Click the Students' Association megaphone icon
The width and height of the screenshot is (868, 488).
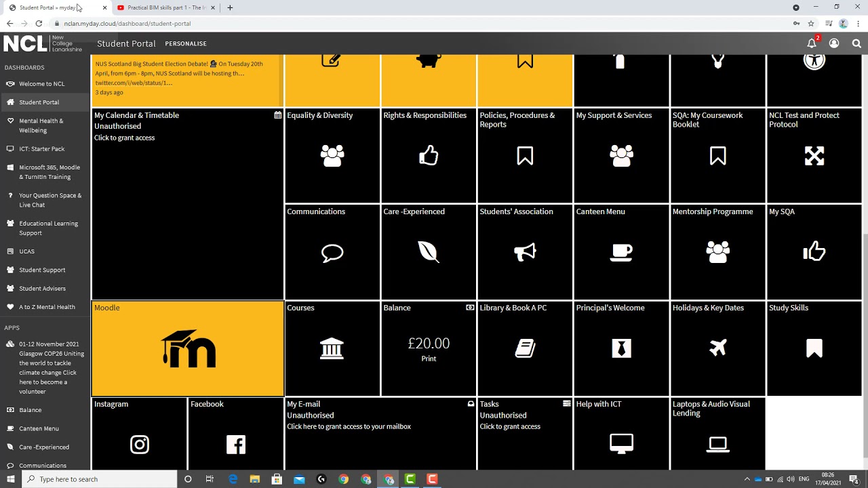coord(525,252)
